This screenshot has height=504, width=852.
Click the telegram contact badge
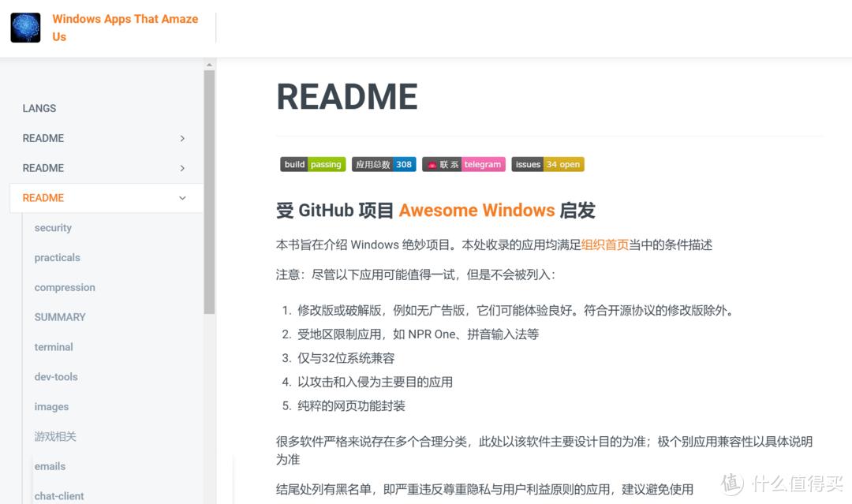[463, 164]
